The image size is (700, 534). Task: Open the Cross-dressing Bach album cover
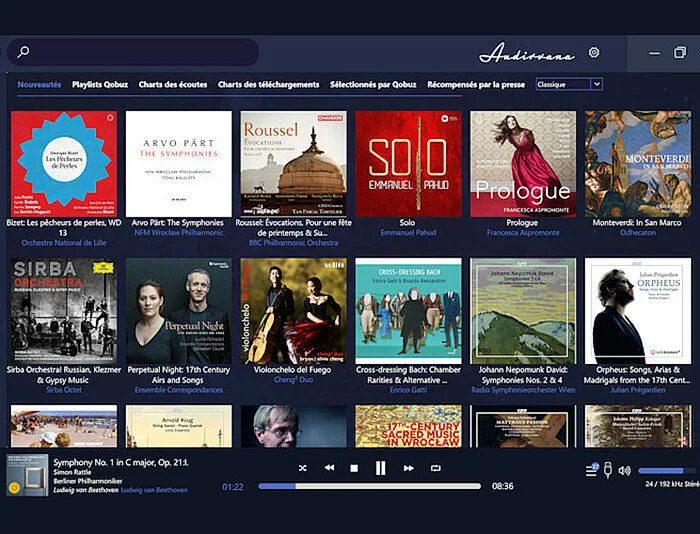408,311
